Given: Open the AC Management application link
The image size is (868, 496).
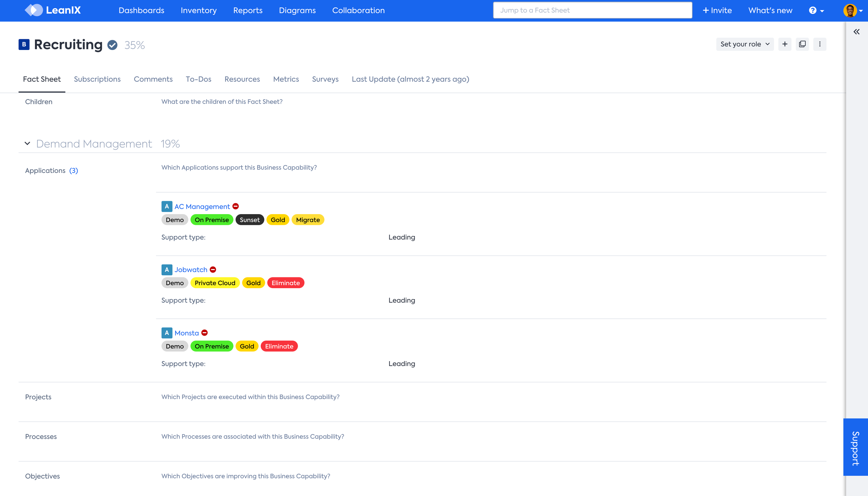Looking at the screenshot, I should pos(202,207).
